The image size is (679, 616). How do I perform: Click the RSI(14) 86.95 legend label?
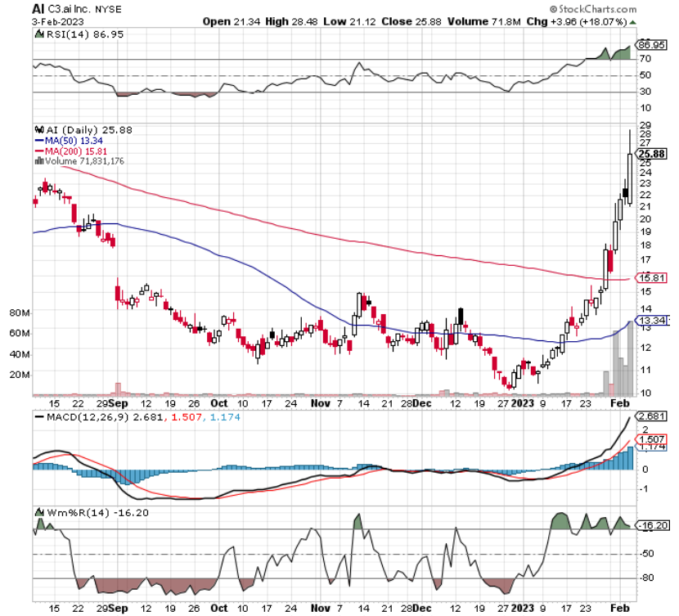(x=84, y=34)
